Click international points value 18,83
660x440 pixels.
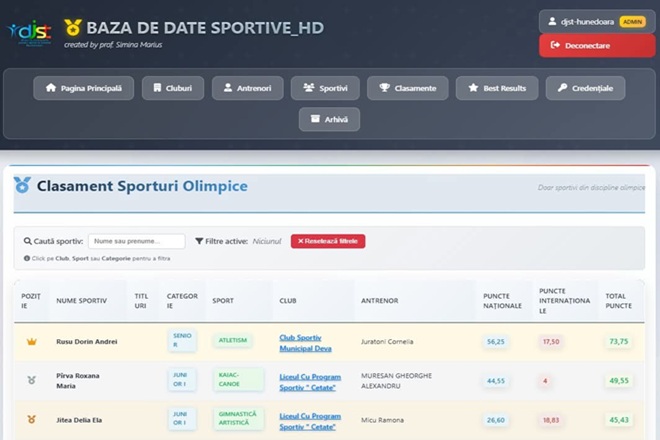[551, 420]
